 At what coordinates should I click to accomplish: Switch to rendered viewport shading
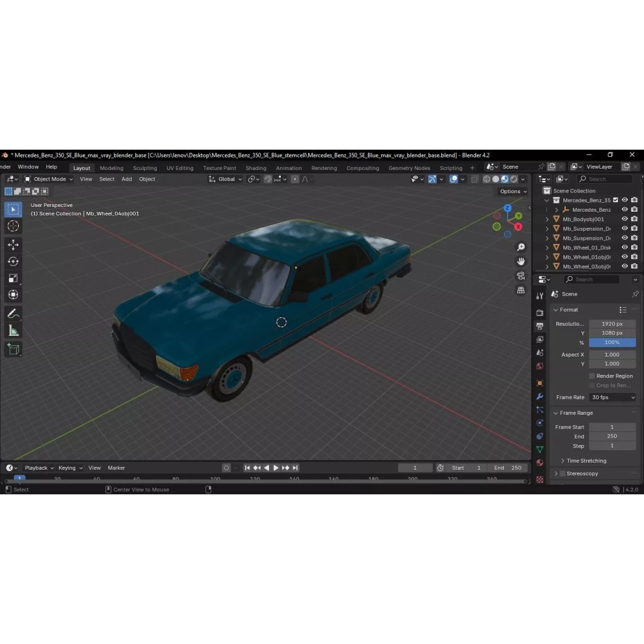[x=514, y=179]
